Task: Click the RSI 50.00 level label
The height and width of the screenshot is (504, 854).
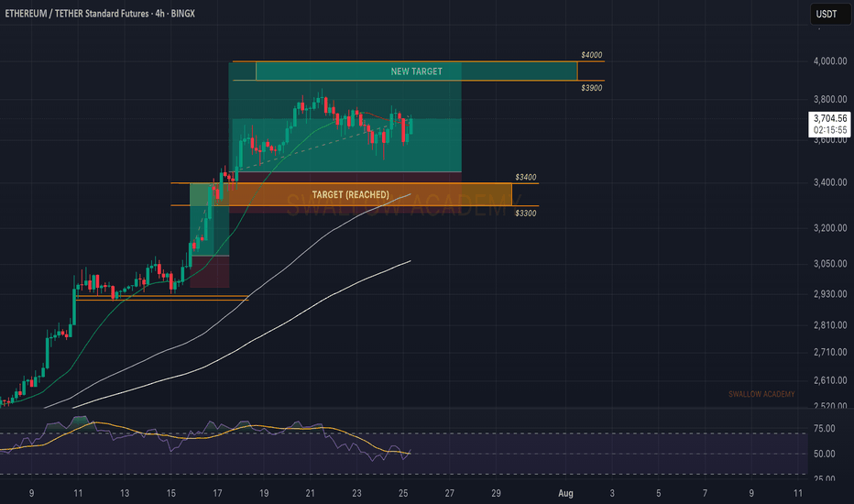Action: tap(824, 454)
